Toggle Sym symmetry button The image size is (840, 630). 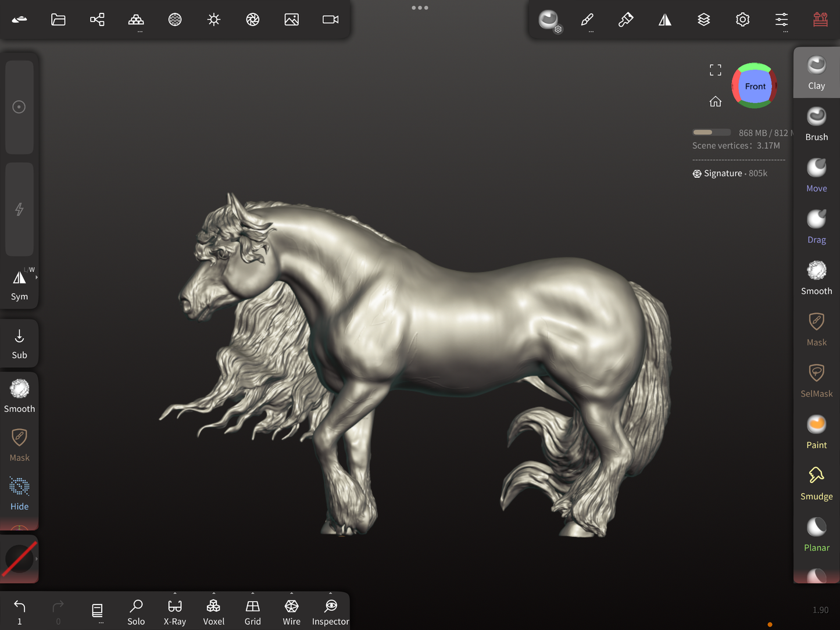[x=19, y=284]
